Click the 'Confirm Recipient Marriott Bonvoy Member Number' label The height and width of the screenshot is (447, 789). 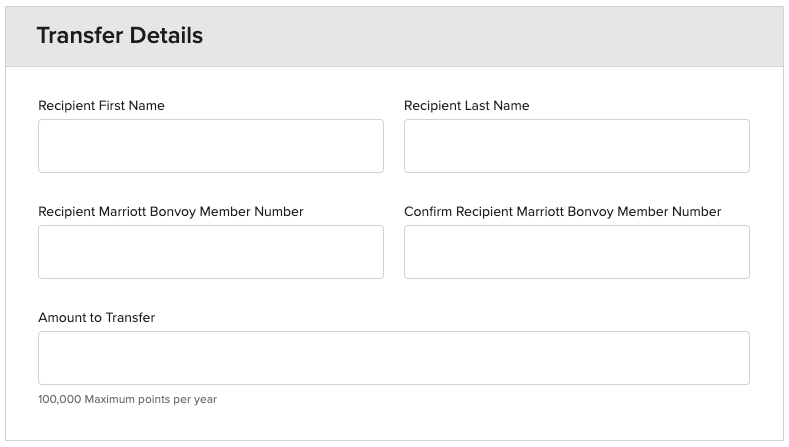562,212
